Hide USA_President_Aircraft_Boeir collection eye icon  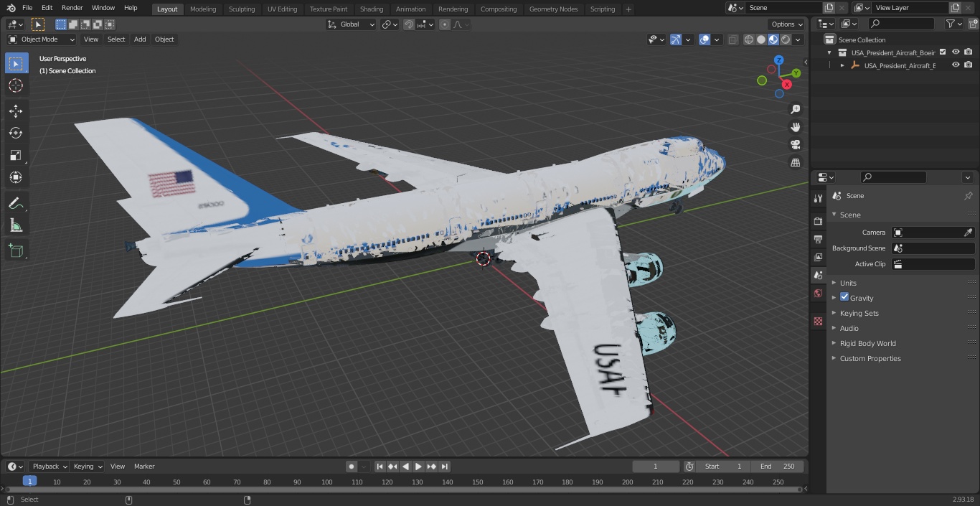coord(956,52)
